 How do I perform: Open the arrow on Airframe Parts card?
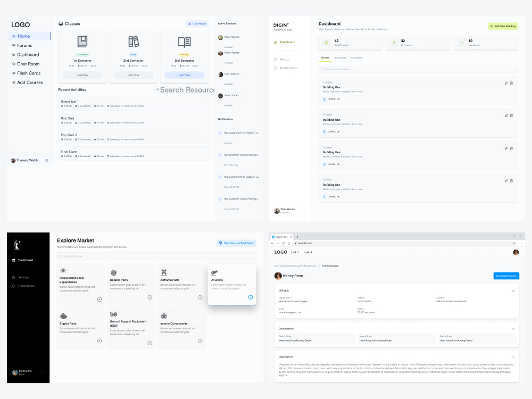[x=200, y=297]
